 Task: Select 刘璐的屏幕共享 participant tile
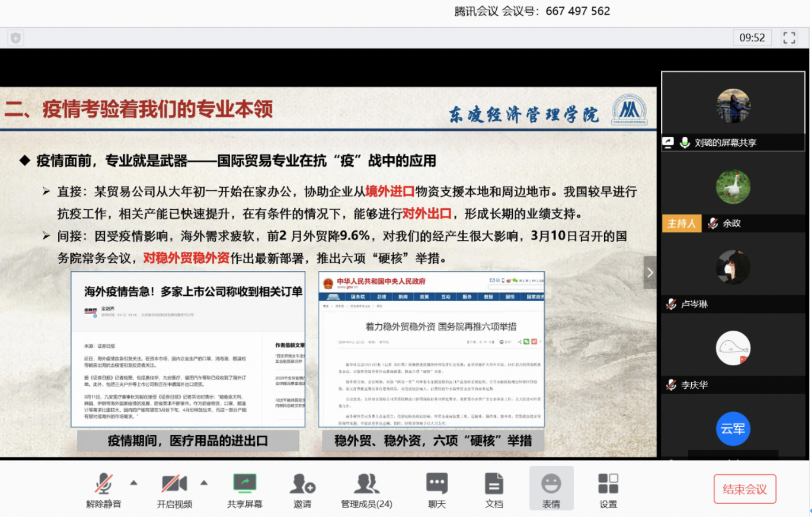click(x=733, y=111)
